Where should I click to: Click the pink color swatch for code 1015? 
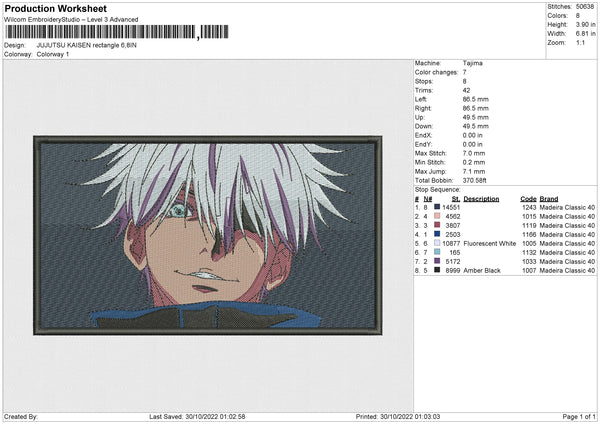click(x=437, y=216)
